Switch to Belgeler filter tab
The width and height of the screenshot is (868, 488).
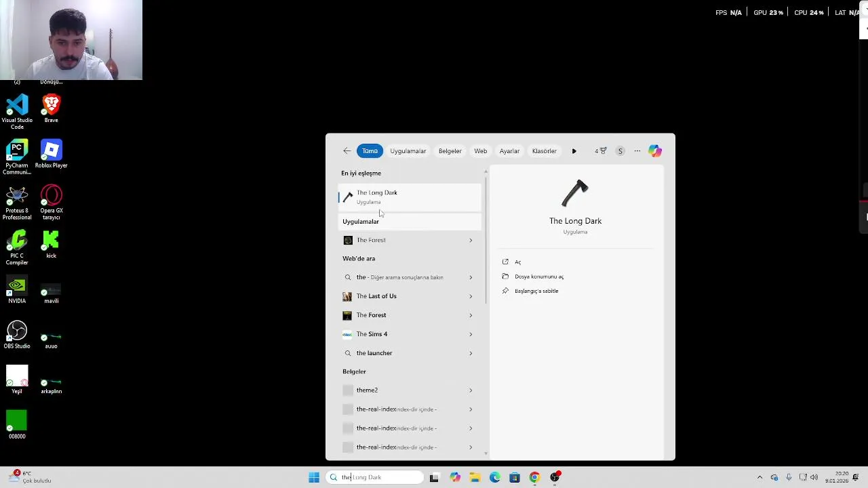450,151
